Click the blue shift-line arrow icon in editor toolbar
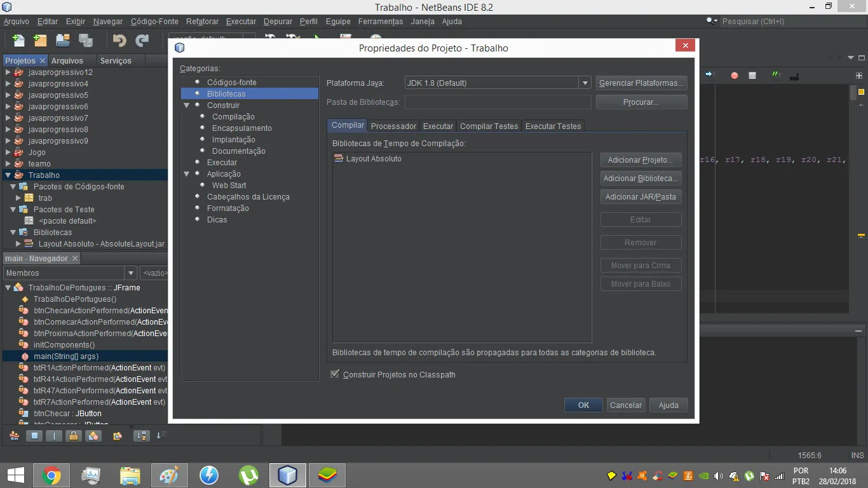This screenshot has height=488, width=868. [710, 75]
